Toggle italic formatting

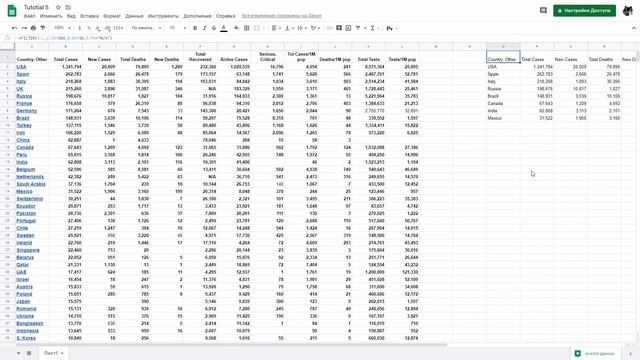tap(204, 28)
